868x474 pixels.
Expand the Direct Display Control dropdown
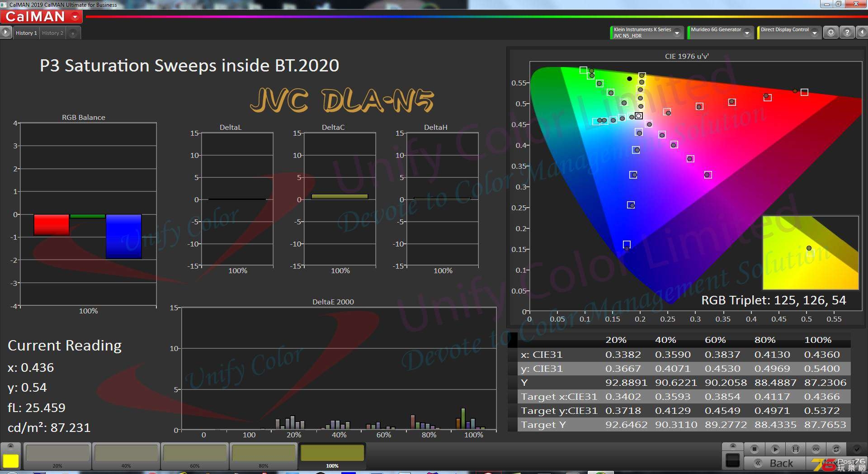[815, 33]
